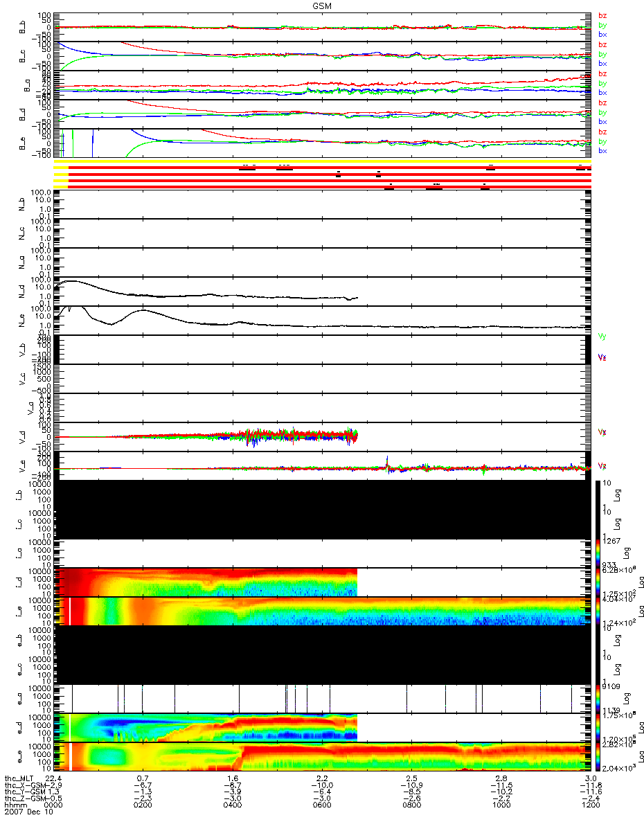Click the bz legend of B_c panel
The width and height of the screenshot is (644, 831).
click(602, 44)
